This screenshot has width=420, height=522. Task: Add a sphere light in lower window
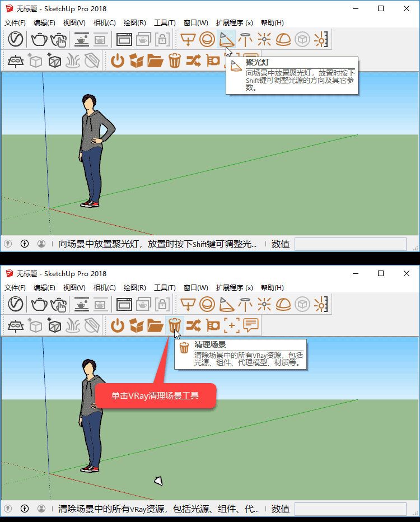click(207, 305)
